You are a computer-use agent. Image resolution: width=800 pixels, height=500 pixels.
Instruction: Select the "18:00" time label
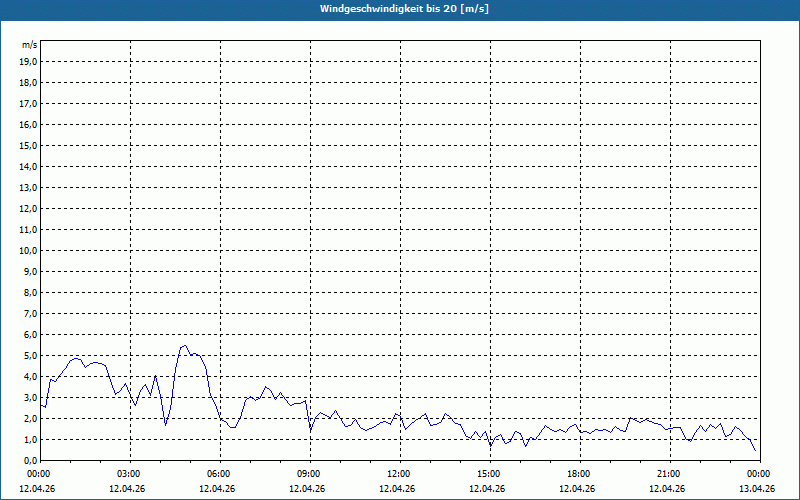(x=578, y=474)
